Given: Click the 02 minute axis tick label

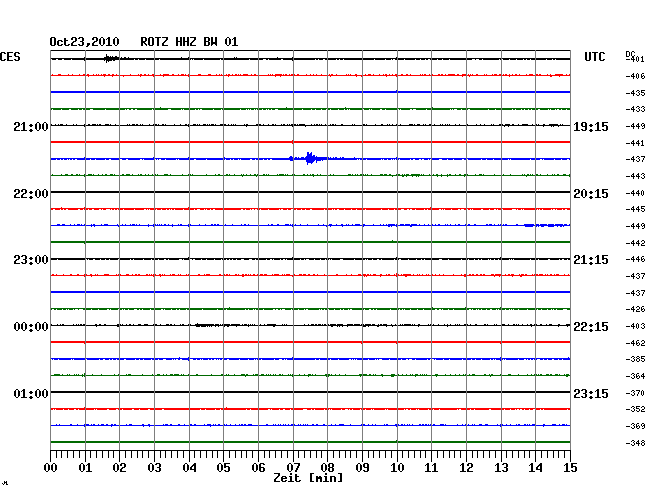Looking at the screenshot, I should (x=119, y=468).
